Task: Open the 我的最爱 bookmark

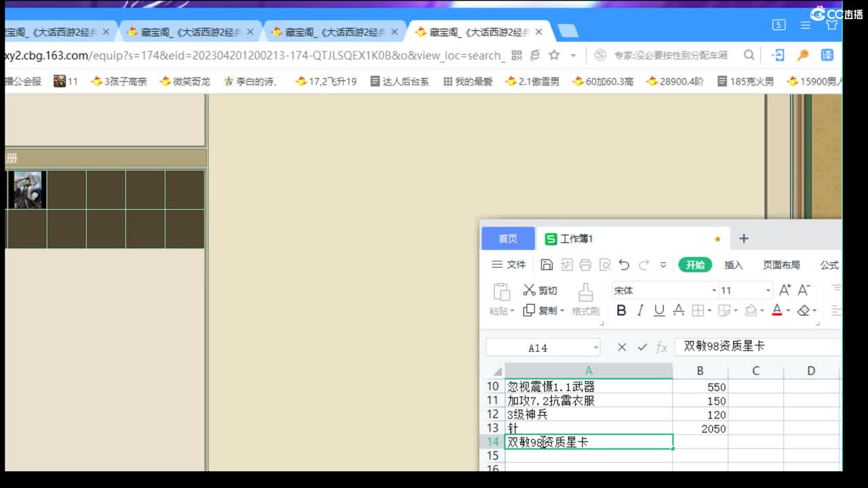Action: pyautogui.click(x=468, y=81)
